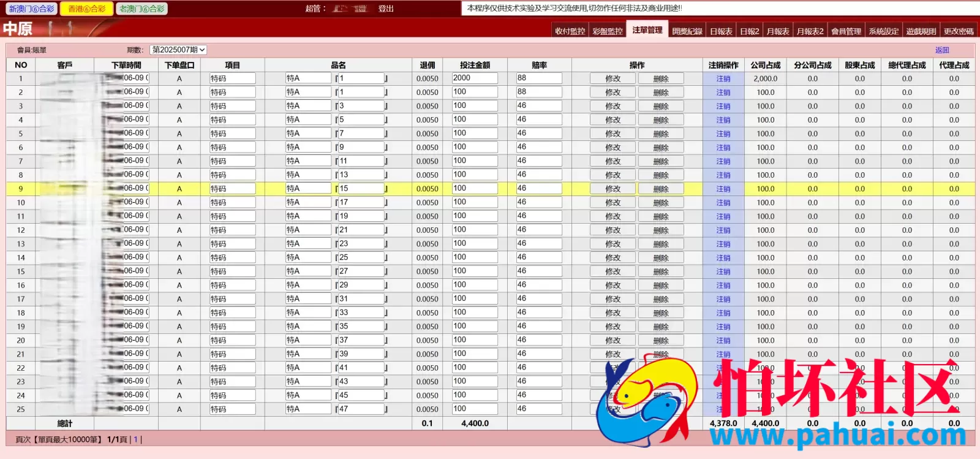Click company share value 2,000.0
Image resolution: width=980 pixels, height=459 pixels.
[x=766, y=78]
